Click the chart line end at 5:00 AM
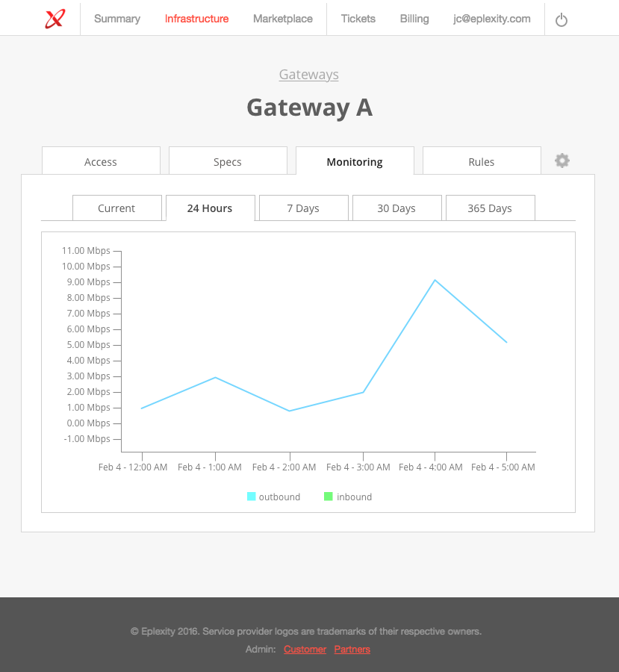The height and width of the screenshot is (672, 619). click(x=506, y=342)
